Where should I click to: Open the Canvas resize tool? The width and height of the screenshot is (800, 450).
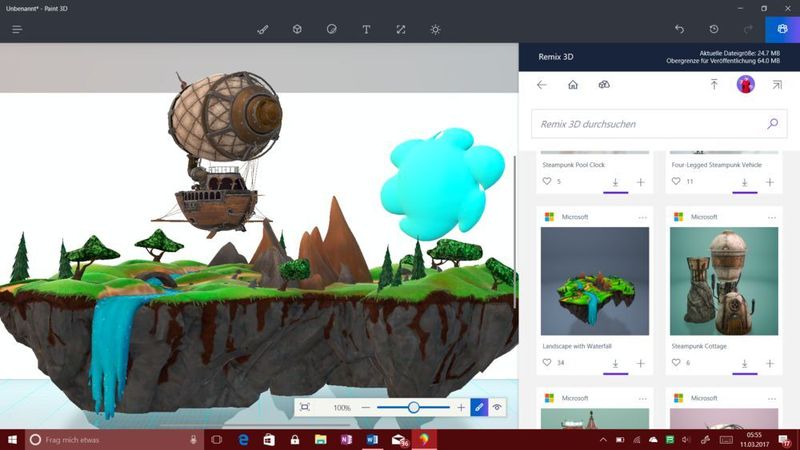(x=401, y=30)
